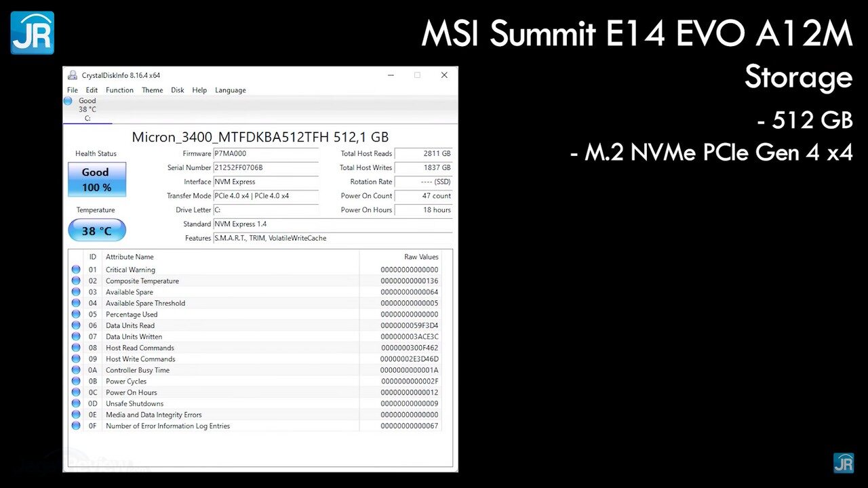Select the C: drive status icon
This screenshot has width=868, height=488.
pyautogui.click(x=68, y=100)
